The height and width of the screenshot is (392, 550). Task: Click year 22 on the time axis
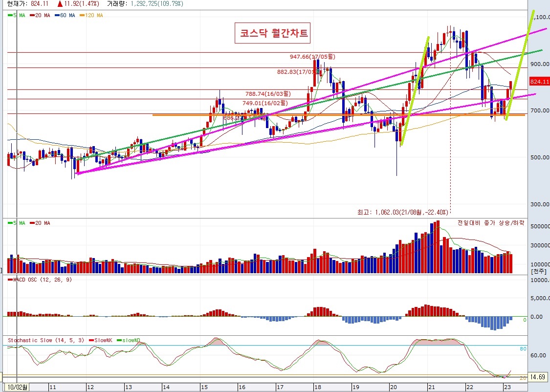pyautogui.click(x=469, y=388)
